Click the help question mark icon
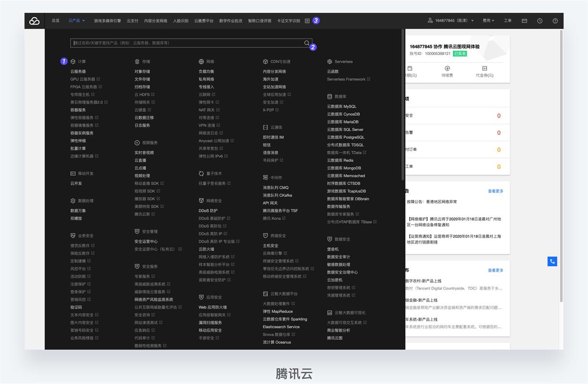Image resolution: width=588 pixels, height=384 pixels. [x=555, y=21]
